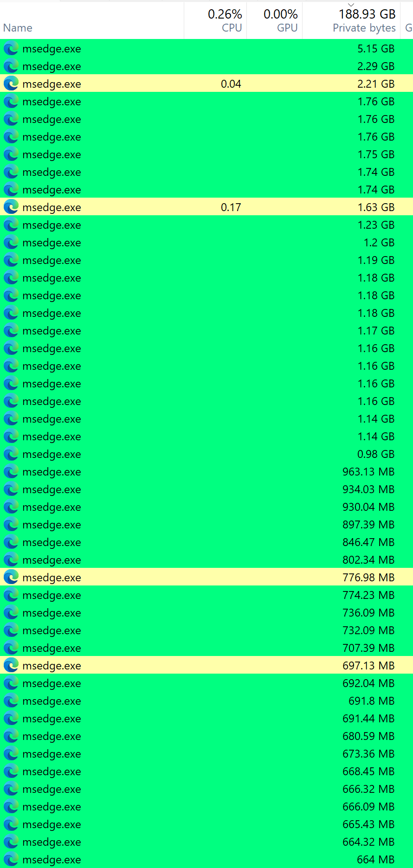Select the 963.13 MB value

[x=368, y=472]
